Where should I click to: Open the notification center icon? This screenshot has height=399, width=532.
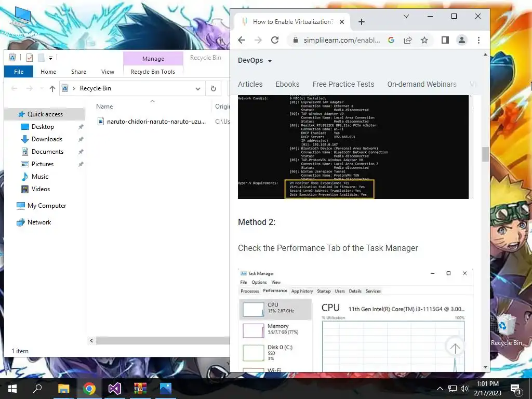coord(516,389)
